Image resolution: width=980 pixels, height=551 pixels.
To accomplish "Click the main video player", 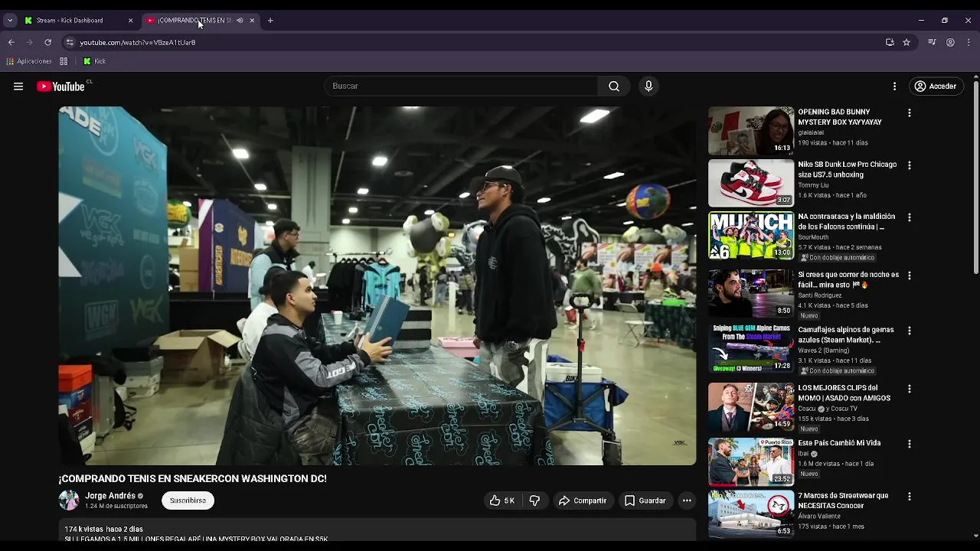I will pyautogui.click(x=377, y=285).
